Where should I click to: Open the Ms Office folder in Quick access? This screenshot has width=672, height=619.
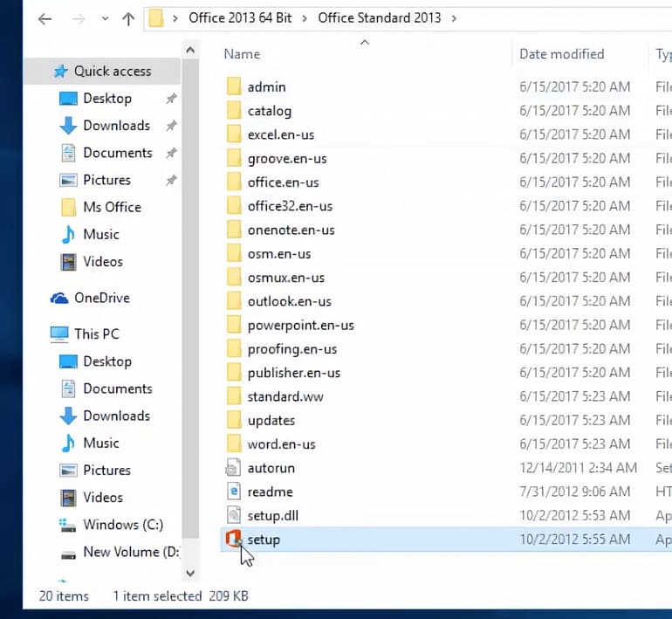click(112, 207)
